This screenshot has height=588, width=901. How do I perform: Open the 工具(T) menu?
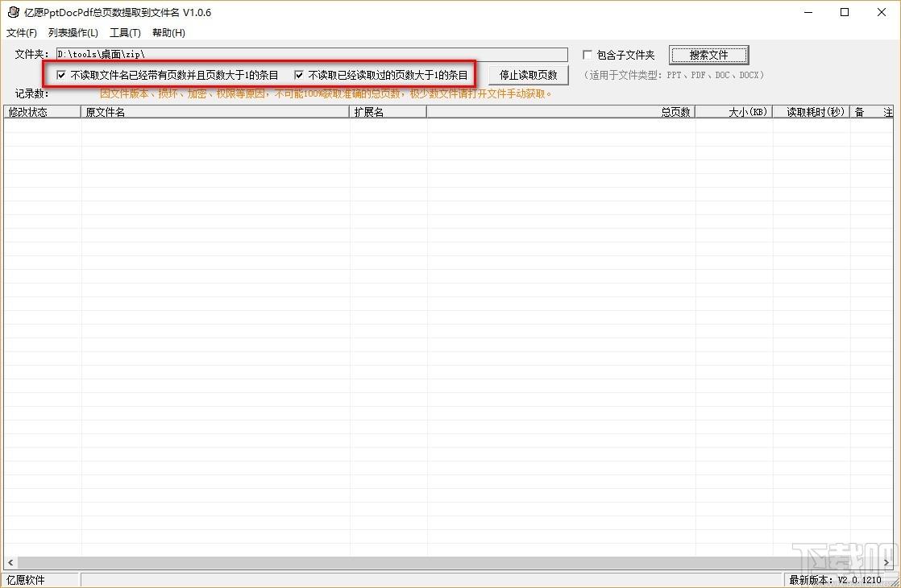[x=125, y=33]
